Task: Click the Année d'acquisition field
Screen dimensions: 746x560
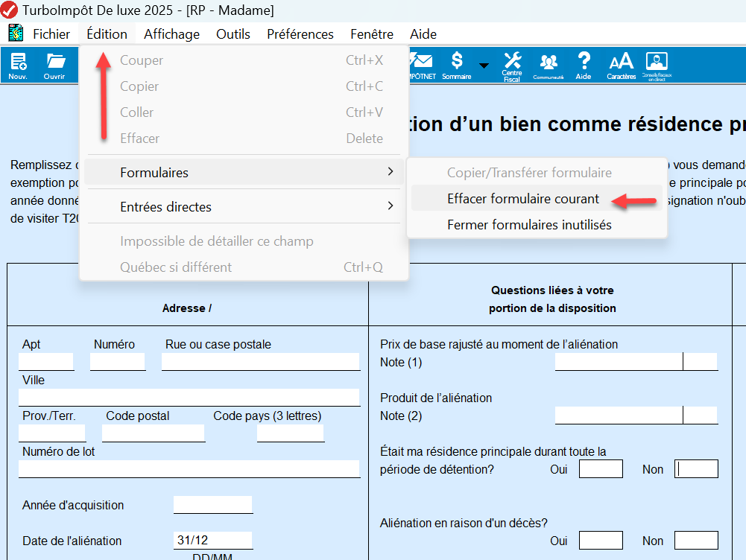Action: pyautogui.click(x=213, y=504)
